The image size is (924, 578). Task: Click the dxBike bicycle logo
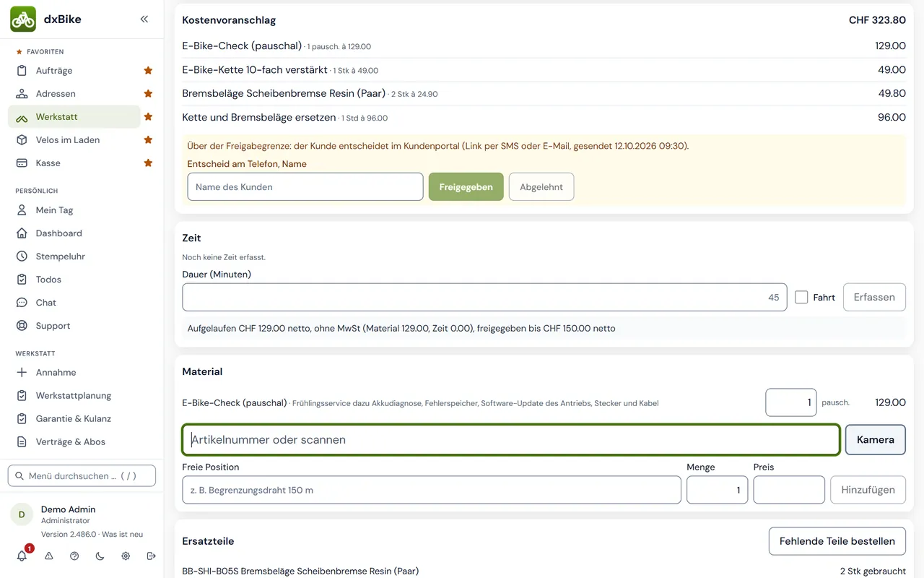click(23, 20)
